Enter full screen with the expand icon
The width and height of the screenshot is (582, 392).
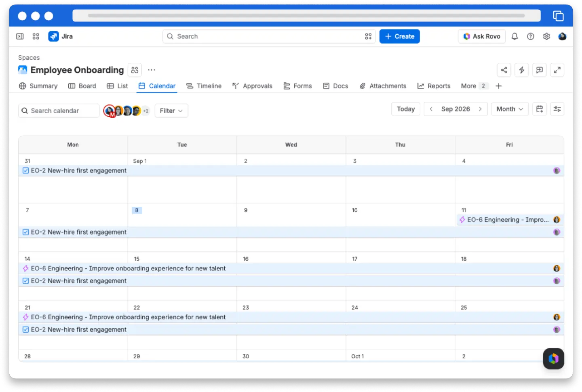point(557,70)
